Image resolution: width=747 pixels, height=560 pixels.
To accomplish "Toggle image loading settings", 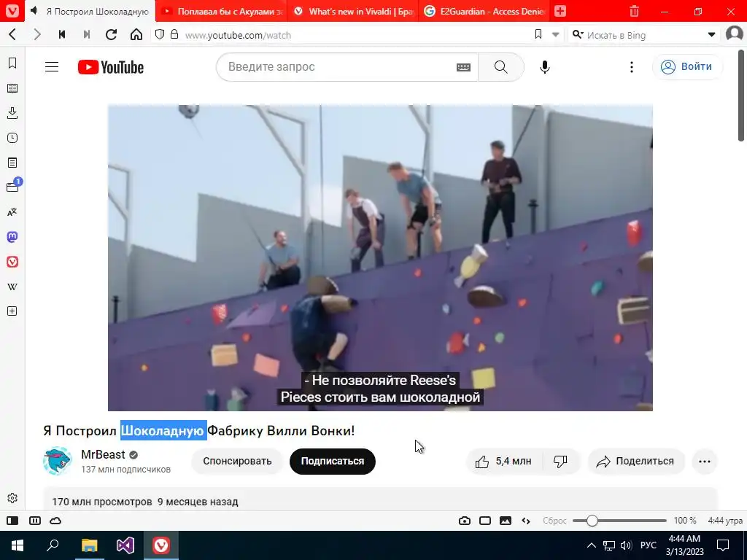I will (506, 521).
